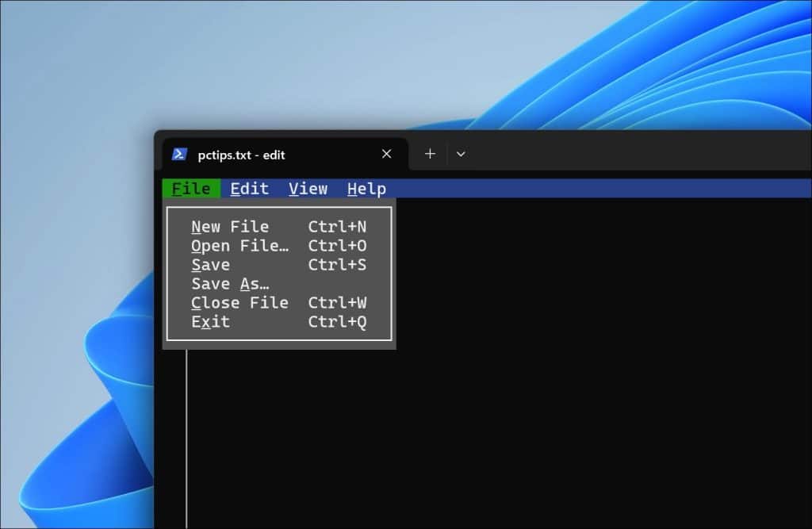Screen dimensions: 812x529
Task: Switch to the pctips.txt - edit tab
Action: [x=285, y=155]
